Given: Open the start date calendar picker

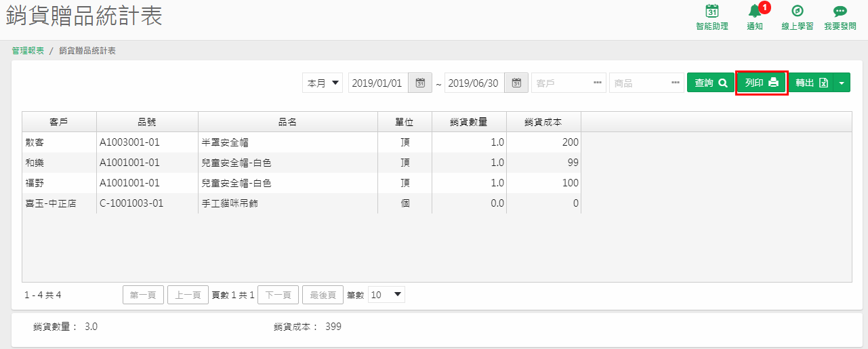Looking at the screenshot, I should coord(420,83).
